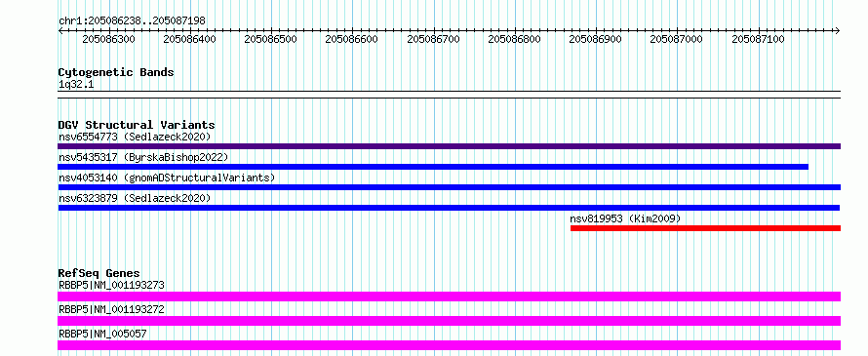The height and width of the screenshot is (356, 868).
Task: Select the Cytogenetic Bands track title
Action: (x=116, y=72)
